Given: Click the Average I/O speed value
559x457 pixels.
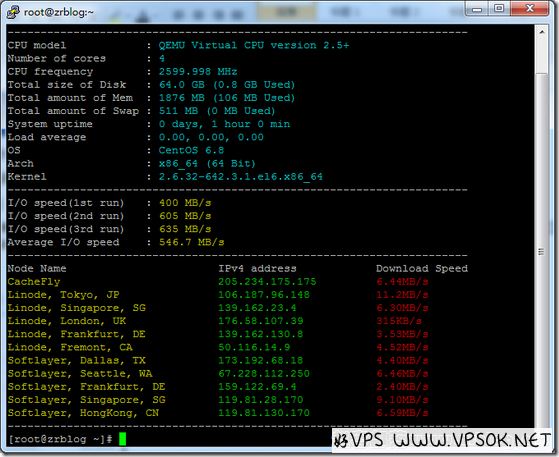Looking at the screenshot, I should (x=191, y=242).
